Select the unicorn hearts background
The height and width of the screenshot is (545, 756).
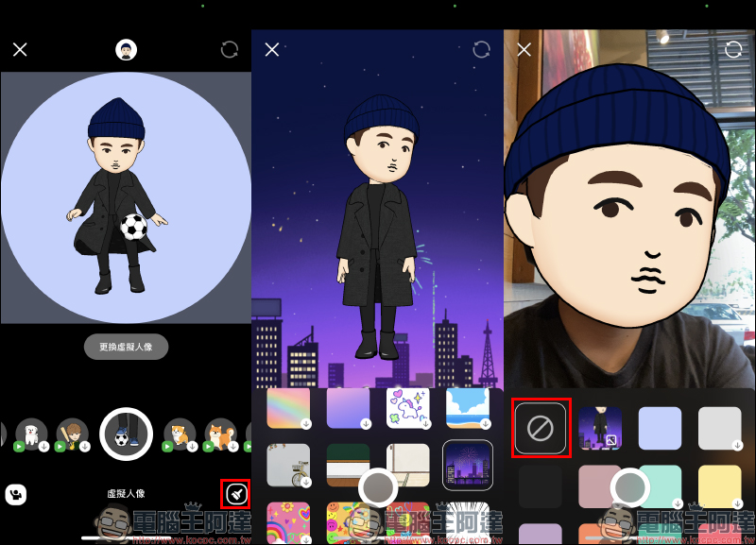click(x=408, y=408)
